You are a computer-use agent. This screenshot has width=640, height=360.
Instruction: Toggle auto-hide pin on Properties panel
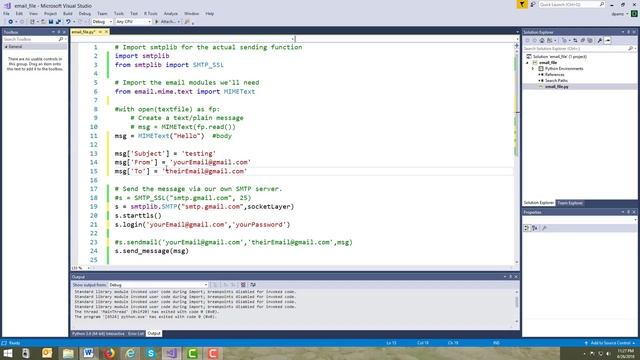(x=629, y=212)
